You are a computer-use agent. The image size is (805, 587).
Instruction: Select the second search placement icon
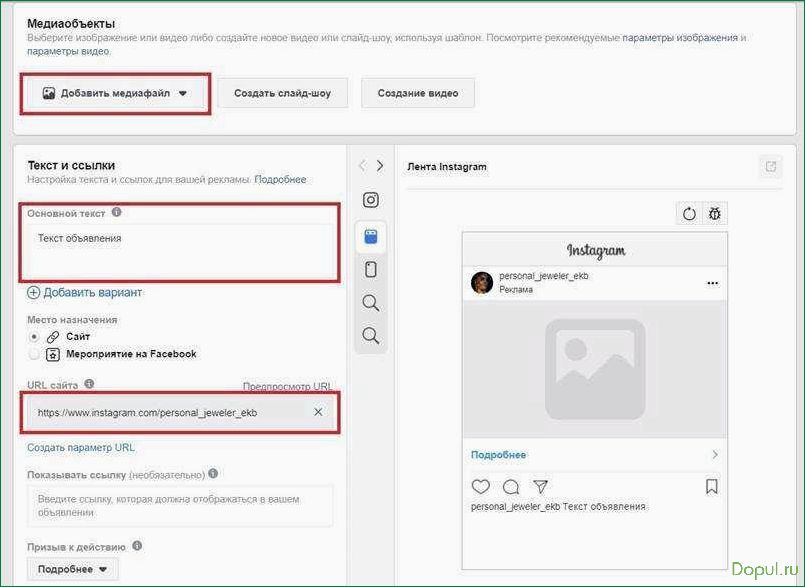371,336
